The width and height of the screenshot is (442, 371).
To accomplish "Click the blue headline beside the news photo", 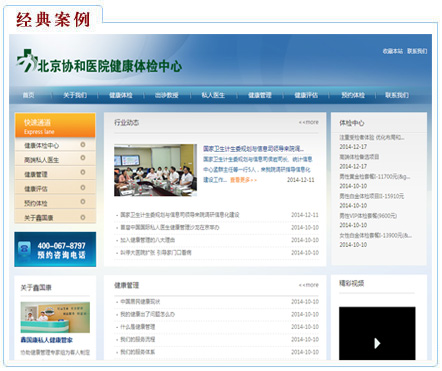I will coord(253,149).
